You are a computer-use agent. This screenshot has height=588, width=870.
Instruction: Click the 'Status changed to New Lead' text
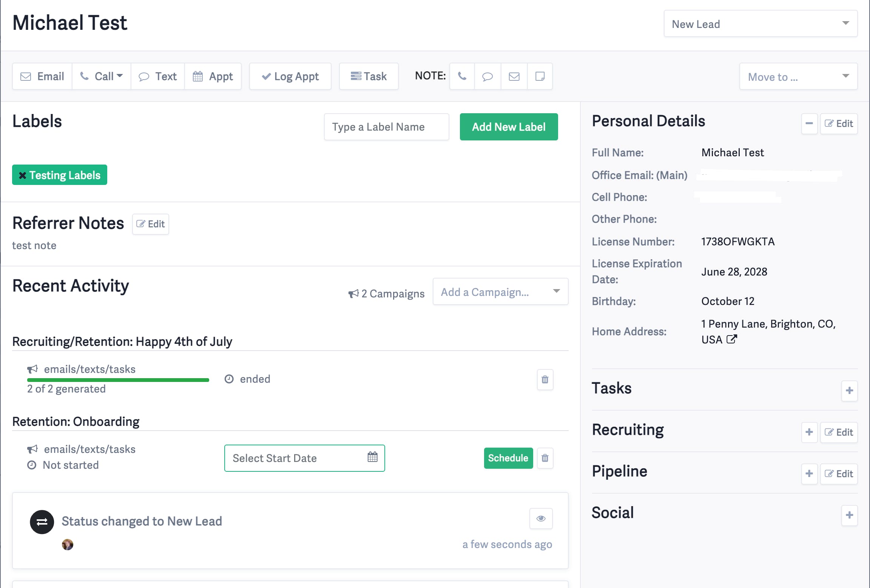point(142,521)
